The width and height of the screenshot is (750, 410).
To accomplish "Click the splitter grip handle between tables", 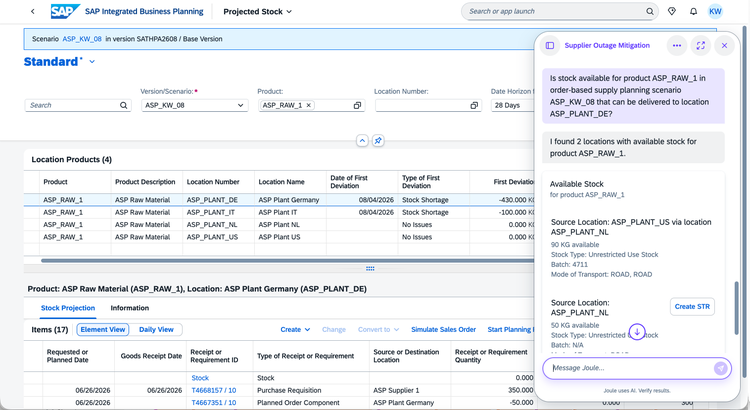I will (370, 269).
